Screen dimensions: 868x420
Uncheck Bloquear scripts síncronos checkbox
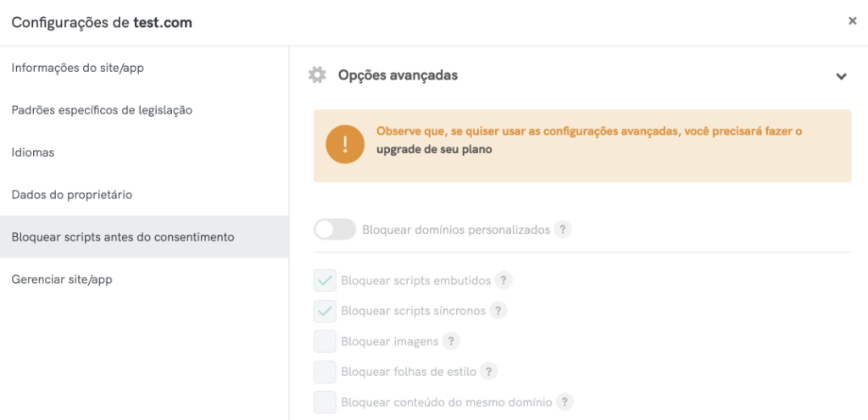pos(325,311)
